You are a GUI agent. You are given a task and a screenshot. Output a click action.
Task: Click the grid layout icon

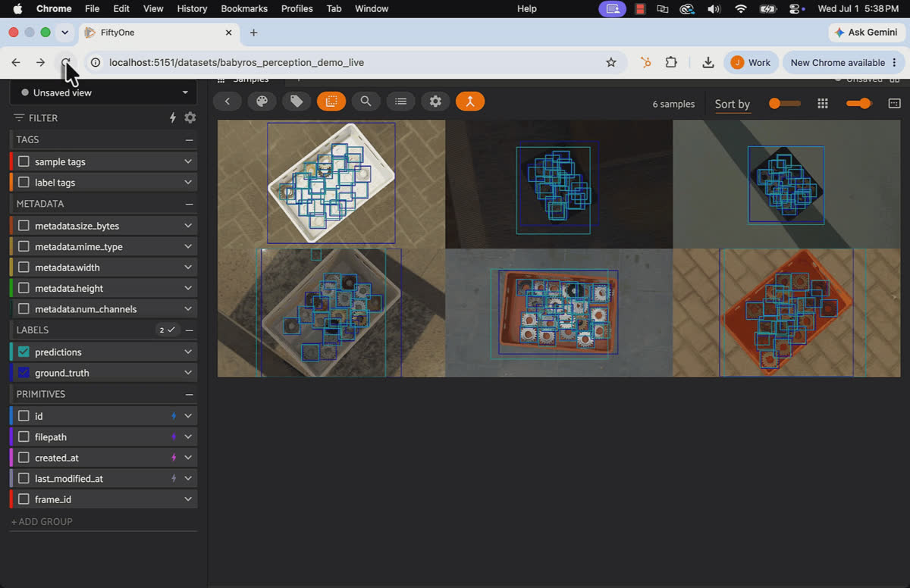click(x=823, y=104)
